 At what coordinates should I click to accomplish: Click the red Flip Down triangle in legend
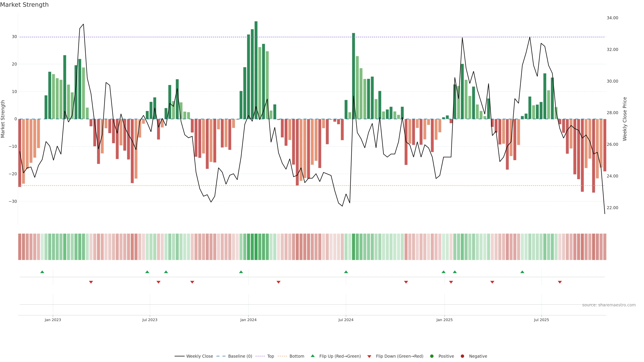(369, 356)
